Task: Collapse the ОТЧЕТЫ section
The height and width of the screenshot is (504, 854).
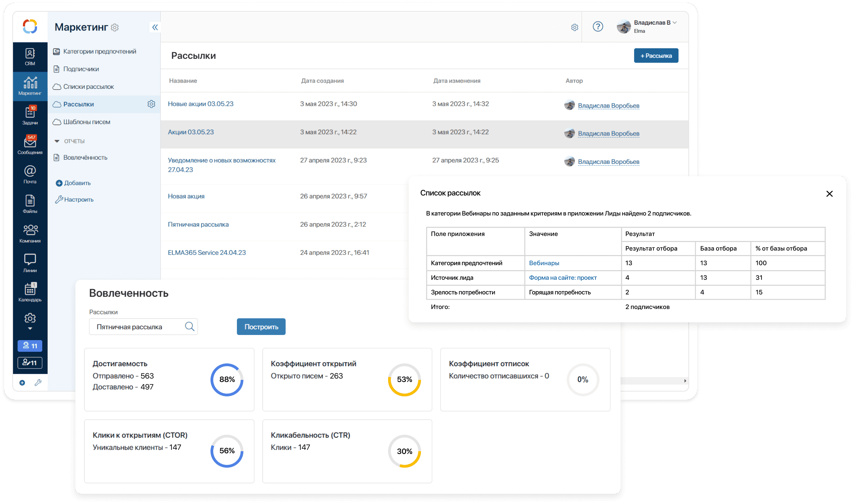Action: pyautogui.click(x=57, y=141)
